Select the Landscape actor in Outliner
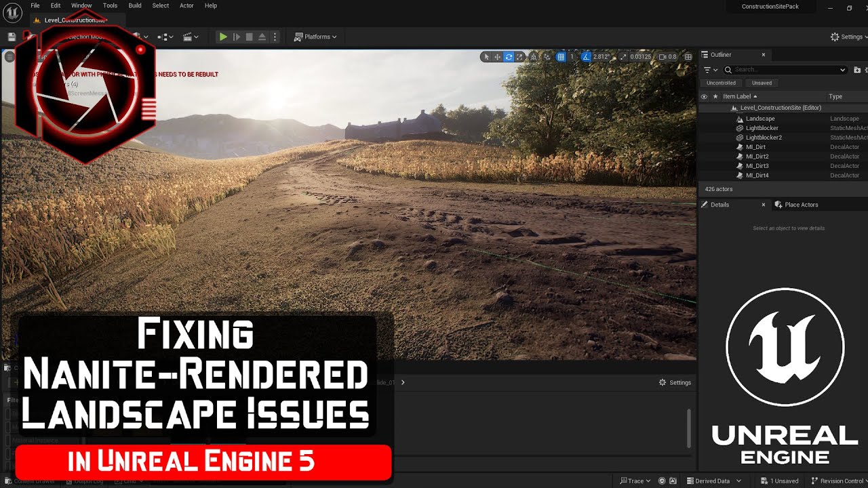The width and height of the screenshot is (868, 488). pos(760,119)
